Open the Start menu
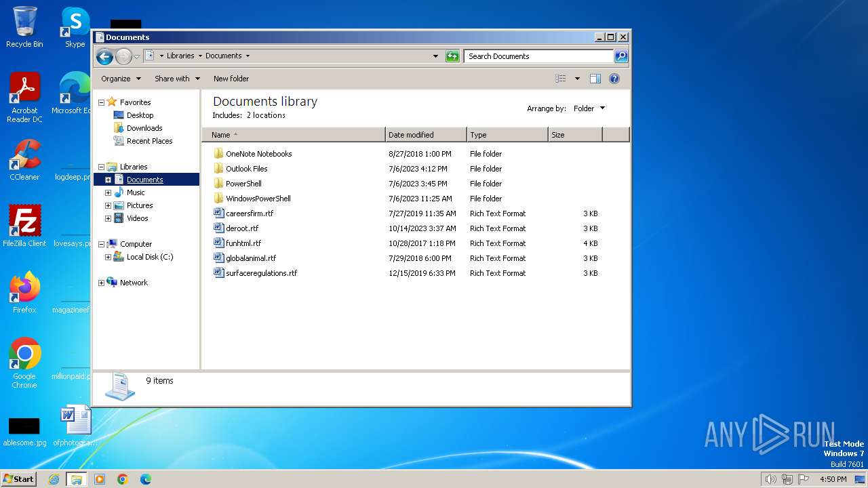868x488 pixels. click(19, 479)
